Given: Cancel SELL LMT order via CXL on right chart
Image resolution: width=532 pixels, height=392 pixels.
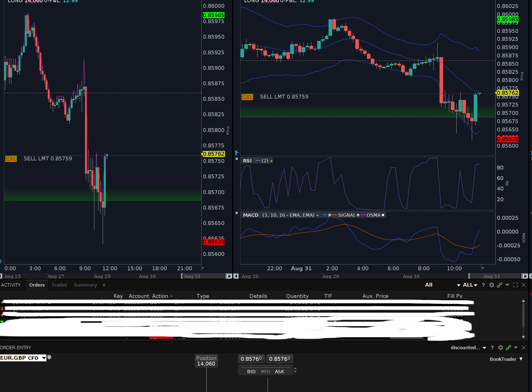Looking at the screenshot, I should click(247, 97).
